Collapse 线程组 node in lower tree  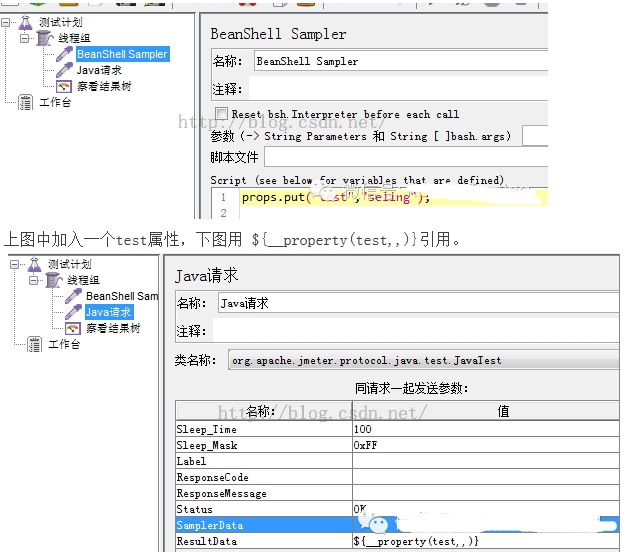[x=34, y=281]
